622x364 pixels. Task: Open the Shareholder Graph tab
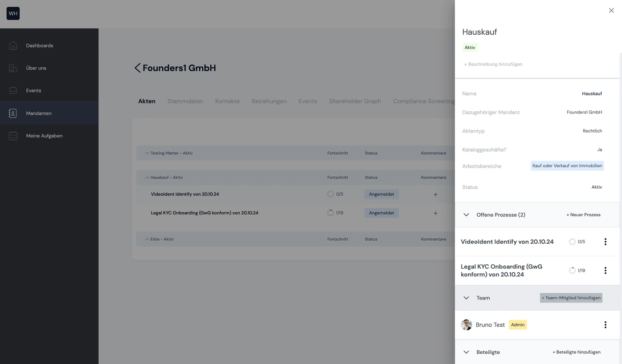[355, 101]
